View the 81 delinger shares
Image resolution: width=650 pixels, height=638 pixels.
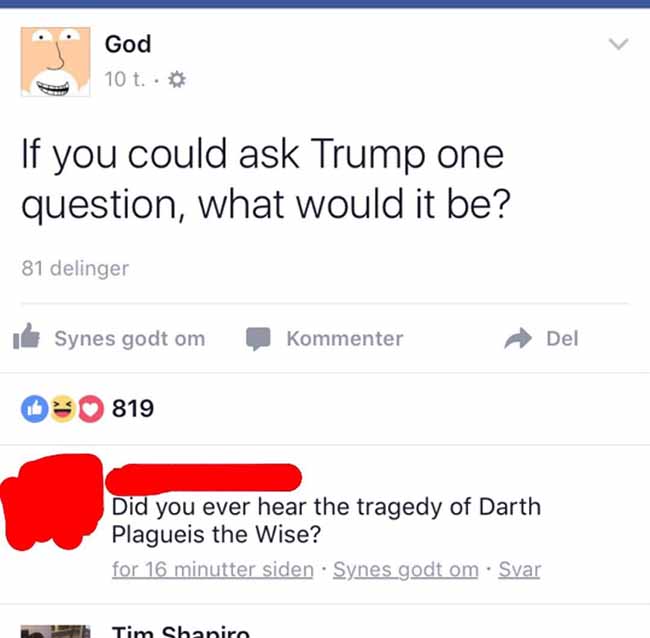[x=75, y=268]
